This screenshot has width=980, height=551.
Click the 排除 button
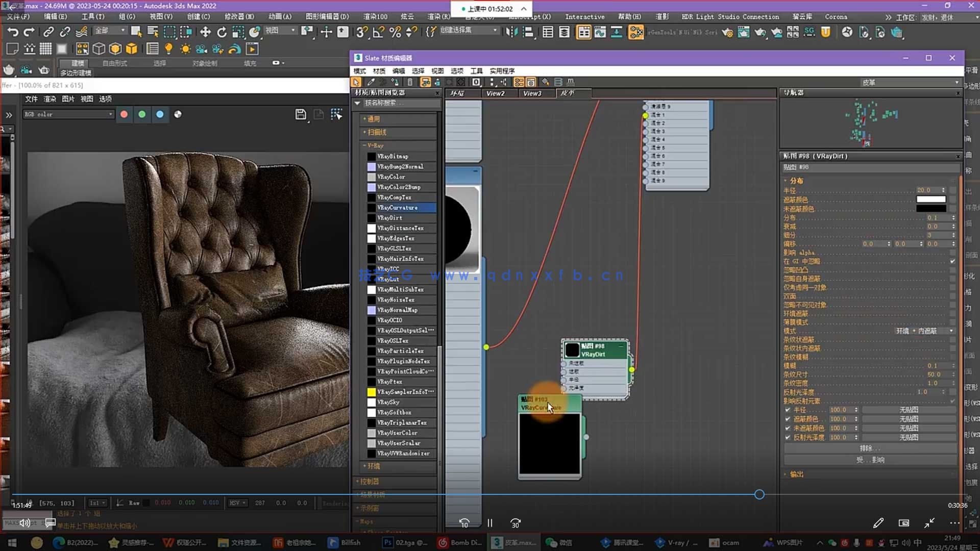coord(870,448)
